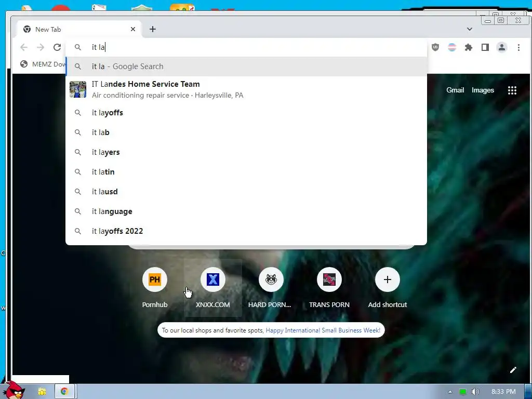The height and width of the screenshot is (399, 532).
Task: Open the MEMZ Download bookmark
Action: [x=43, y=64]
